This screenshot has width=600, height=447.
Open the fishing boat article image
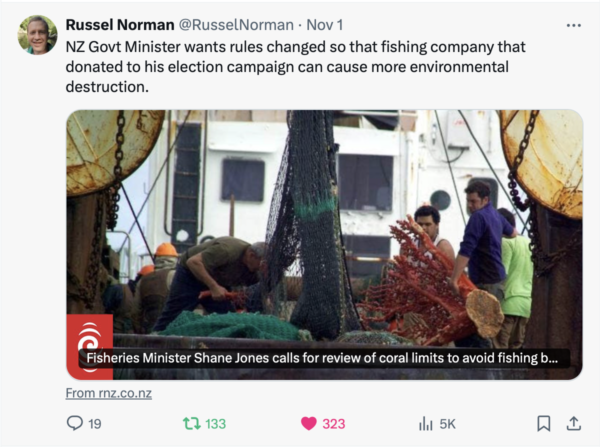tap(324, 220)
